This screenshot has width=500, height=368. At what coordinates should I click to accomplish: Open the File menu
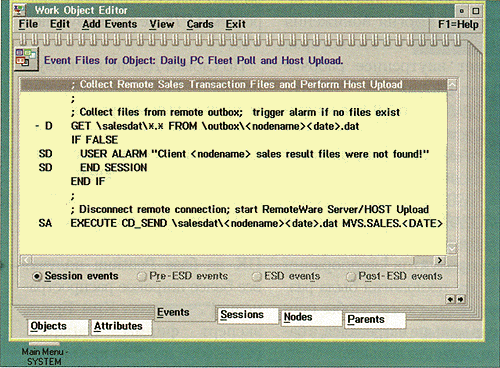click(x=28, y=24)
